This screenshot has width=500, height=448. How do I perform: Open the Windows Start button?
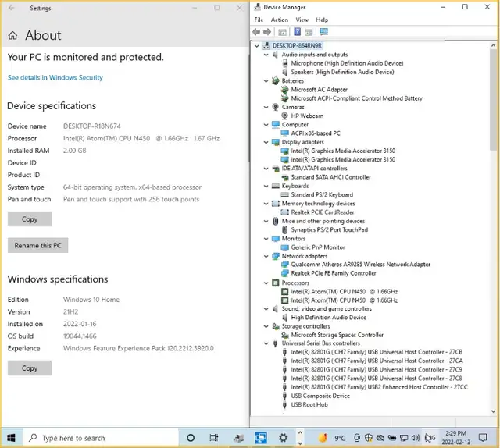[x=11, y=438]
